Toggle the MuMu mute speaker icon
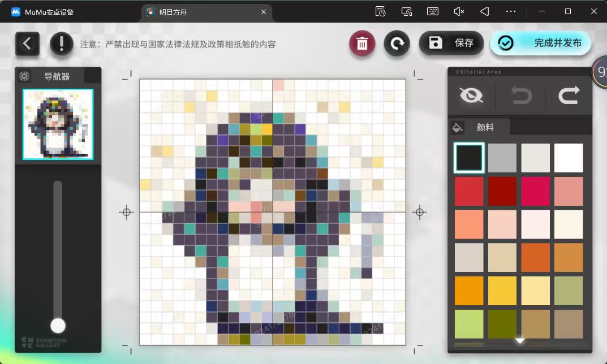Screen dimensions: 607x364 [x=459, y=12]
